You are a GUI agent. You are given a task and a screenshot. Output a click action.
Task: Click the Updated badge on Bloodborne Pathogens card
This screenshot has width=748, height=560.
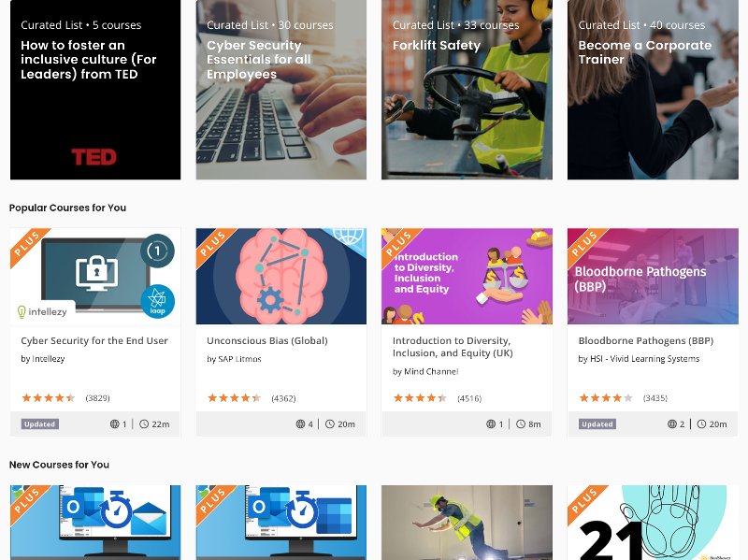point(597,424)
